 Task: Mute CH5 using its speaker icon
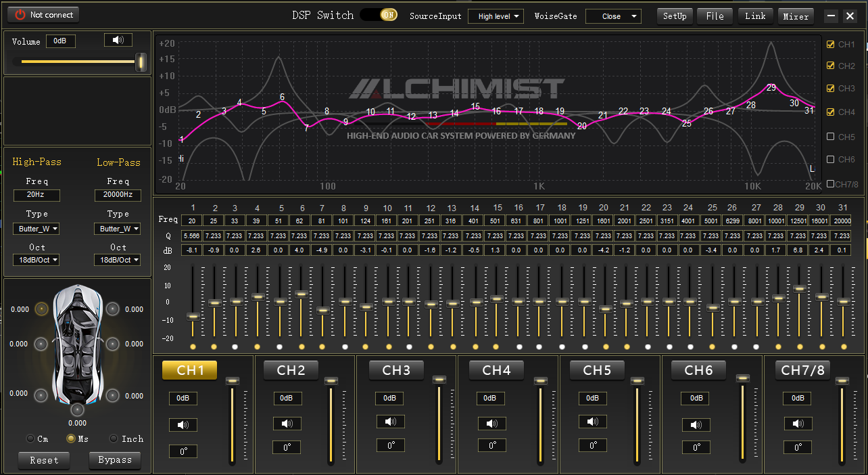593,422
